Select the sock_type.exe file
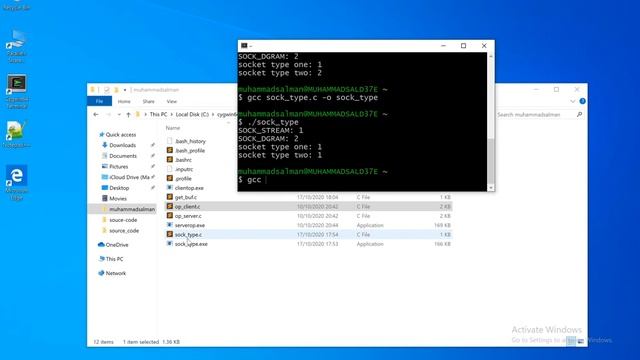The image size is (640, 360). (x=187, y=244)
